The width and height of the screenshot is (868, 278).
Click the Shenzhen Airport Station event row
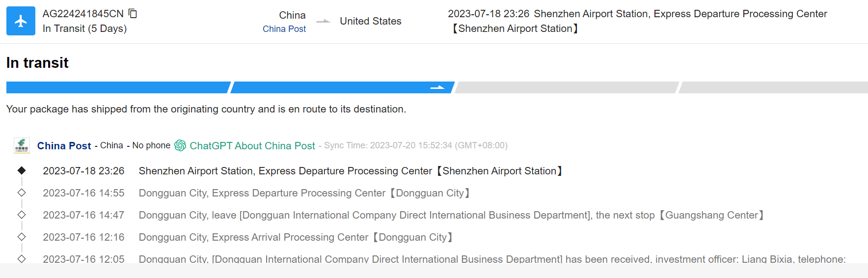click(x=350, y=171)
